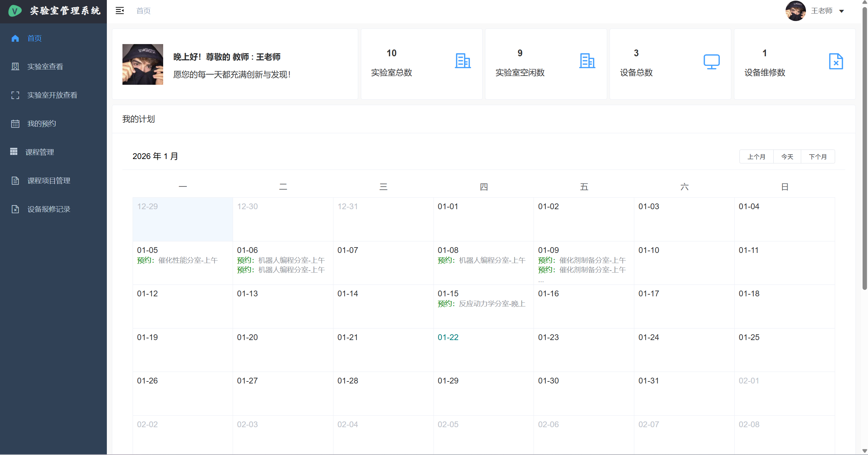Select the 首页 home icon in sidebar
The height and width of the screenshot is (455, 868).
coord(15,38)
